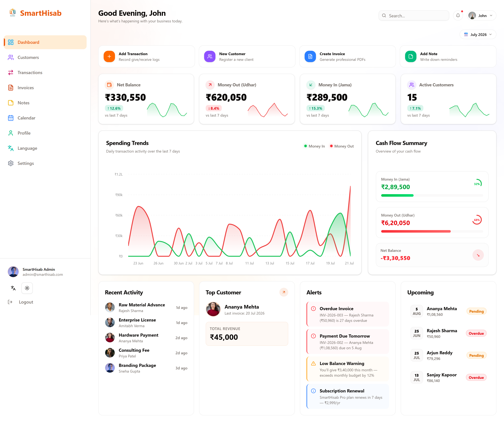Click the Overdue Invoice alert icon
The height and width of the screenshot is (423, 504).
click(313, 309)
